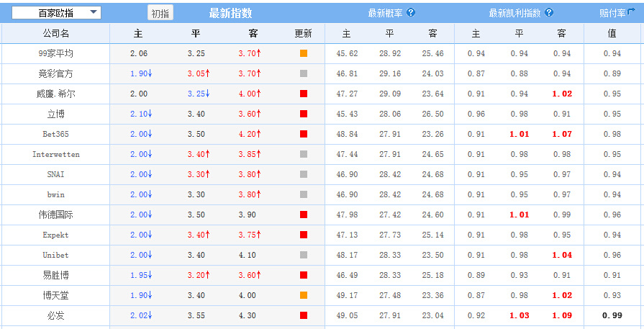Select the 最新凯利指数 header label
Viewport: 644px width, 329px height.
point(514,13)
